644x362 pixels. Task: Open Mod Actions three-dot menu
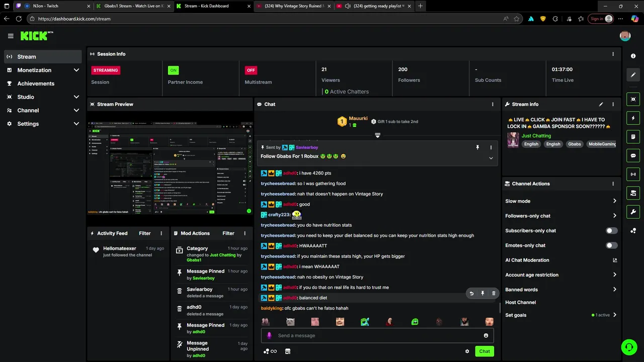tap(245, 233)
